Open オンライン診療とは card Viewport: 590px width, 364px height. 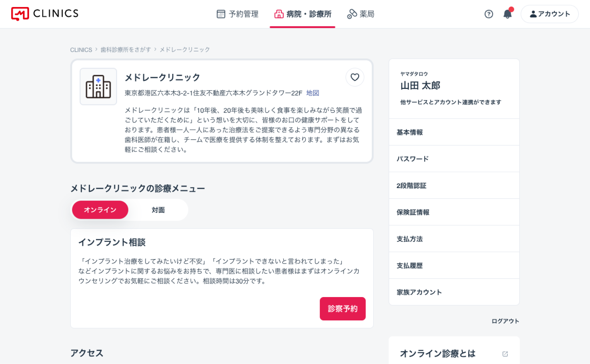point(454,351)
